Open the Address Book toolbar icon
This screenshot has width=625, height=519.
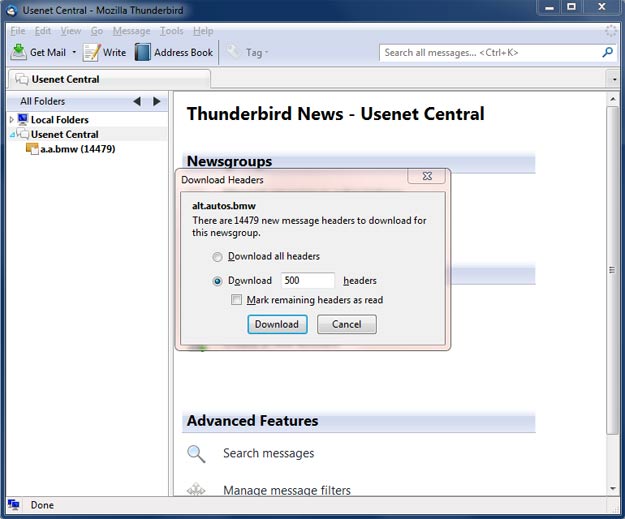click(x=142, y=52)
